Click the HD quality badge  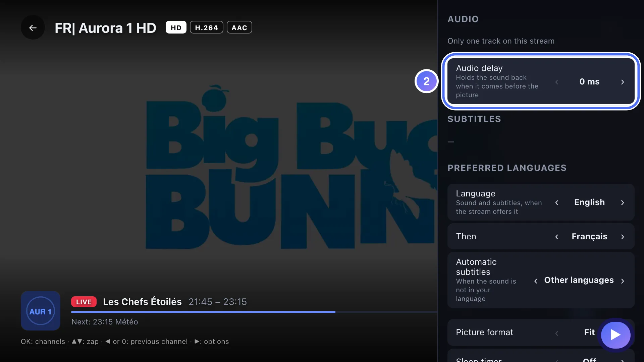[176, 27]
